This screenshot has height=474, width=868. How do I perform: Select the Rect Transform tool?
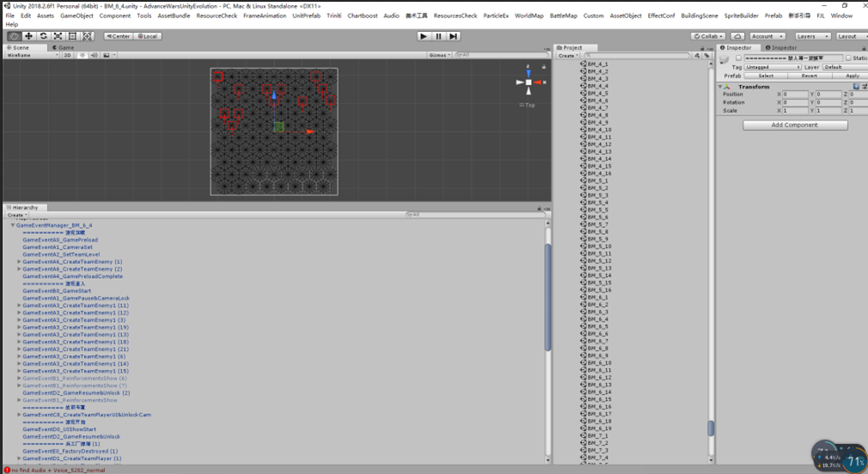[x=72, y=36]
